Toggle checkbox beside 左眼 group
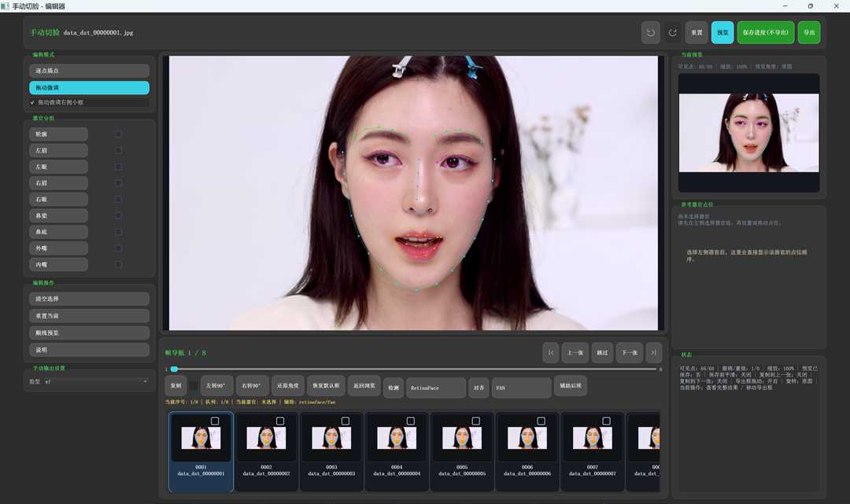850x504 pixels. point(118,167)
